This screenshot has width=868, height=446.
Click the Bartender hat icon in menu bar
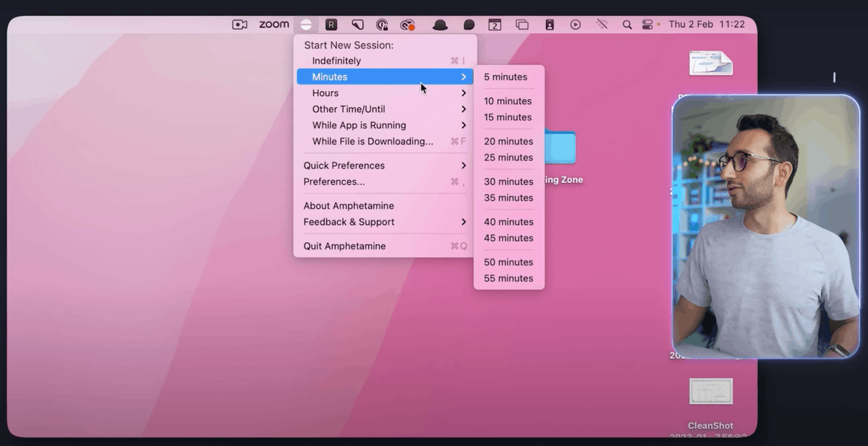coord(440,25)
